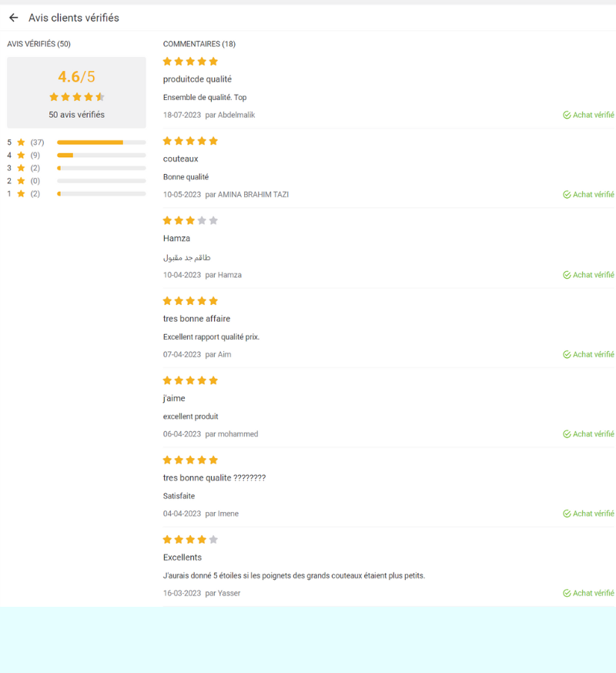
Task: Click the back arrow beside Avis clients vérifiés
Action: 14,18
